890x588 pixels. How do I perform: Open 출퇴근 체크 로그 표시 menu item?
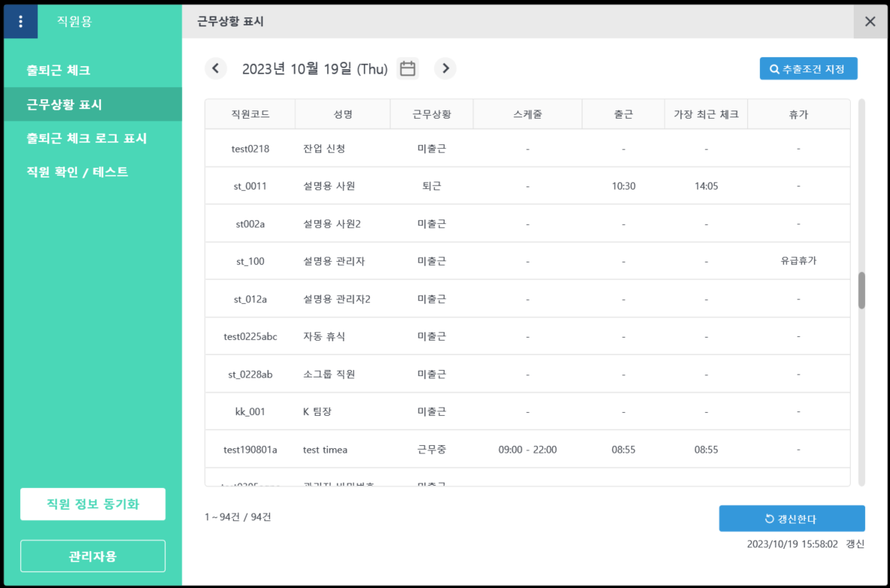pos(87,138)
